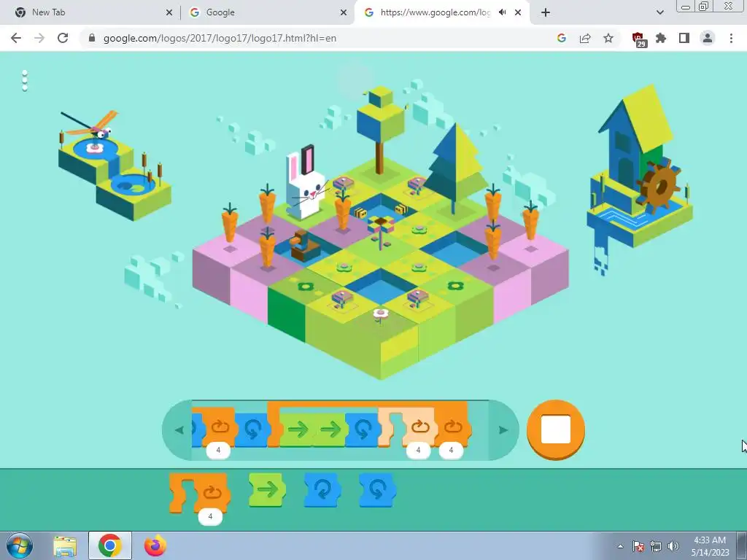Pick the last blue turn block in the palette
Viewport: 747px width, 560px height.
pyautogui.click(x=377, y=489)
